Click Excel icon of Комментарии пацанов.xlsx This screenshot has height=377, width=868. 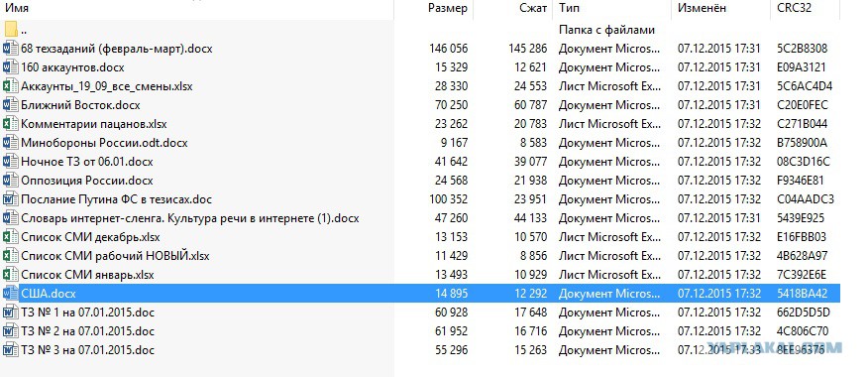11,124
